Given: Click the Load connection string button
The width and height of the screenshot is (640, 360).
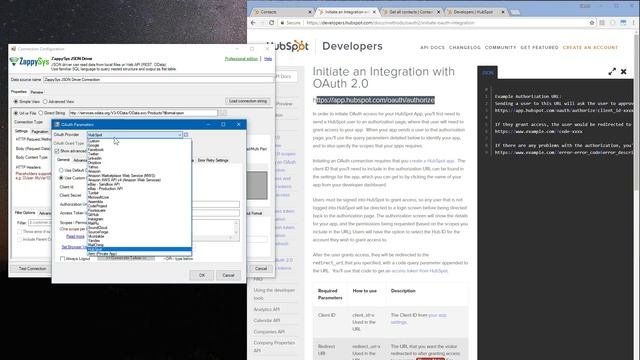Looking at the screenshot, I should (248, 101).
